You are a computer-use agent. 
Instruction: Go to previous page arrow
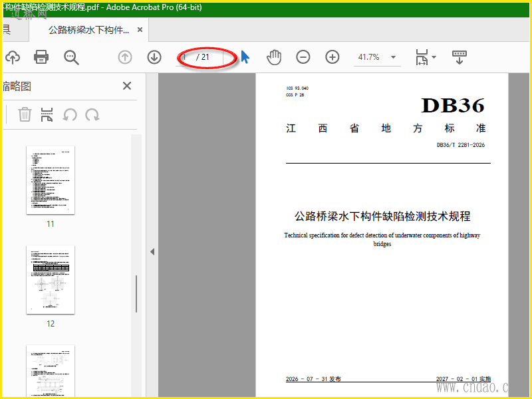(125, 57)
